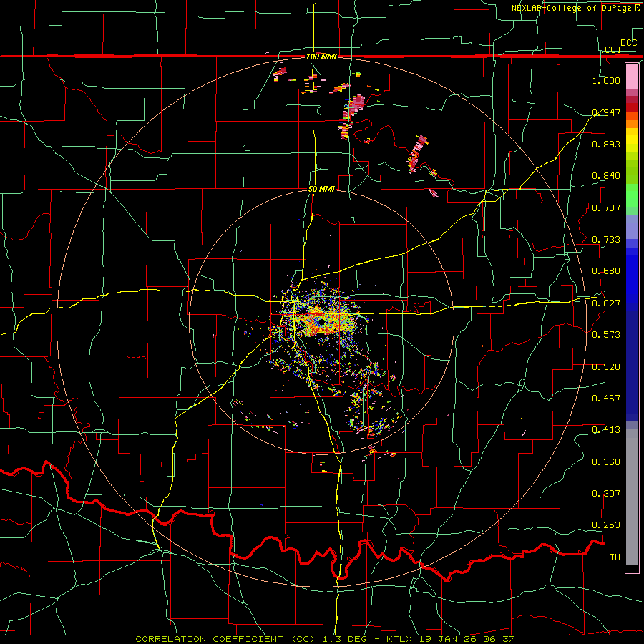
Task: Select the 0.253 legend value
Action: [x=606, y=525]
